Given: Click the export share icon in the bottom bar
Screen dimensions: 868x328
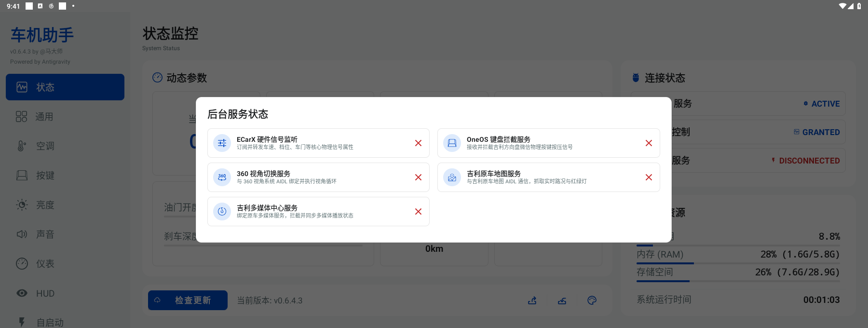Looking at the screenshot, I should tap(532, 301).
